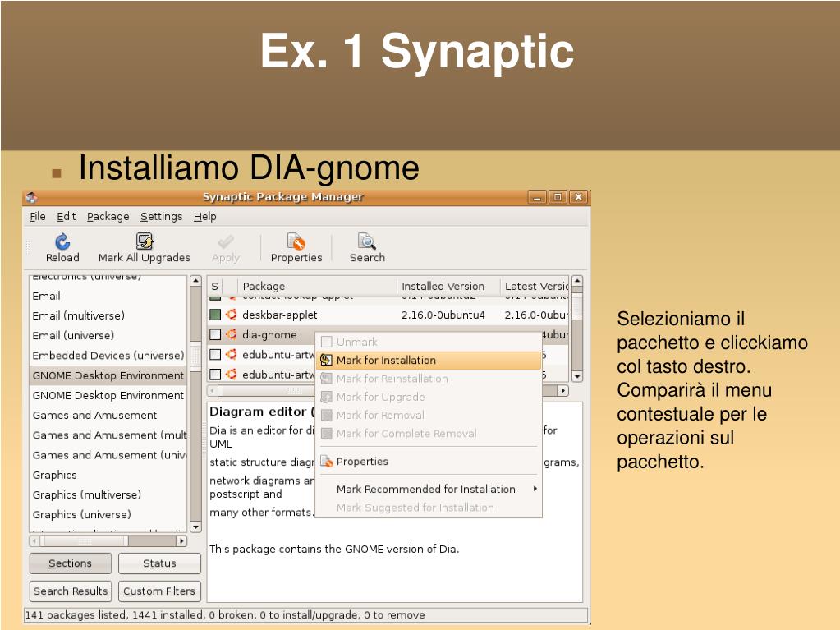The width and height of the screenshot is (840, 630).
Task: Click the Status button
Action: [x=159, y=563]
